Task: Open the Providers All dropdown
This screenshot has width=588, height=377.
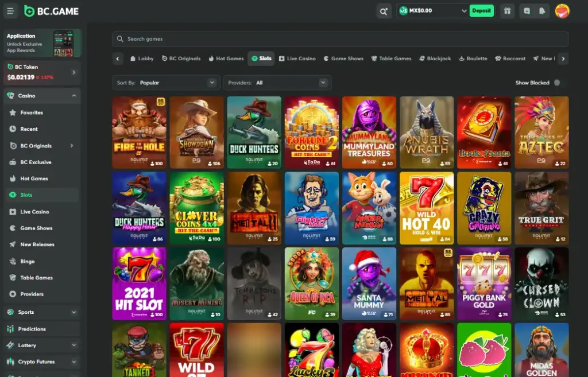Action: coord(277,83)
